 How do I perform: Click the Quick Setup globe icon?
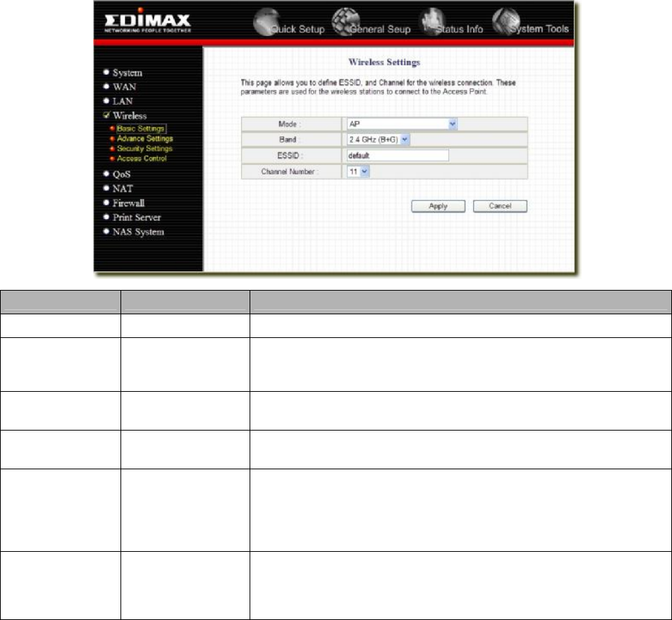pos(265,21)
